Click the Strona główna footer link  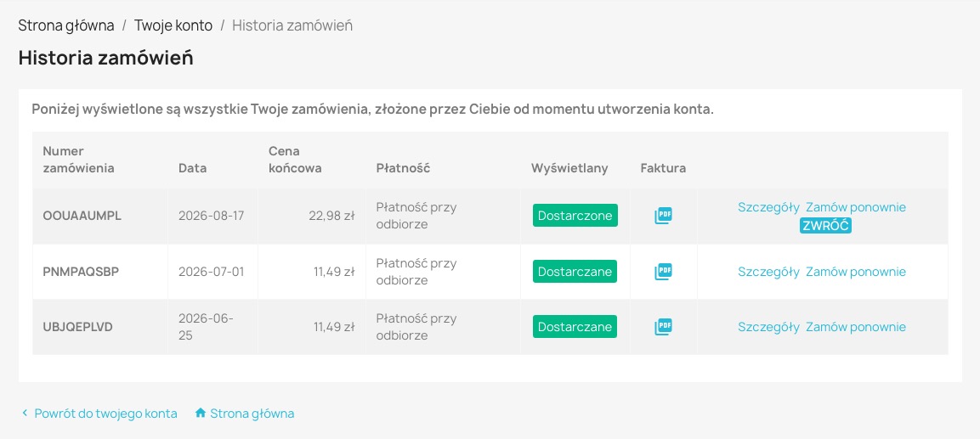point(252,414)
